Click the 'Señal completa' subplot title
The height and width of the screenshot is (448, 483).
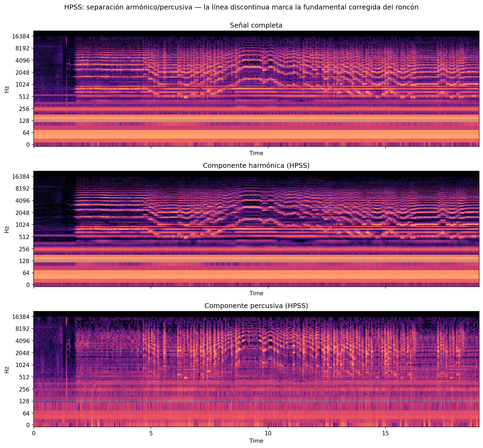(256, 25)
